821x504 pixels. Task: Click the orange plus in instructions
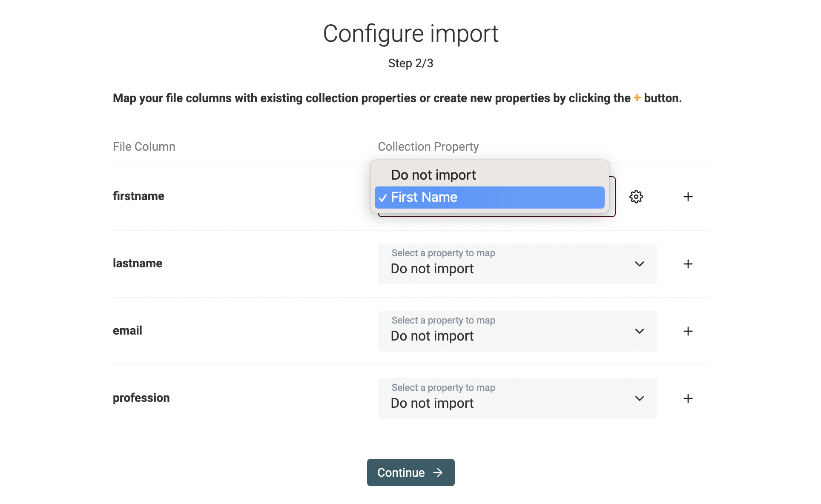pyautogui.click(x=637, y=98)
